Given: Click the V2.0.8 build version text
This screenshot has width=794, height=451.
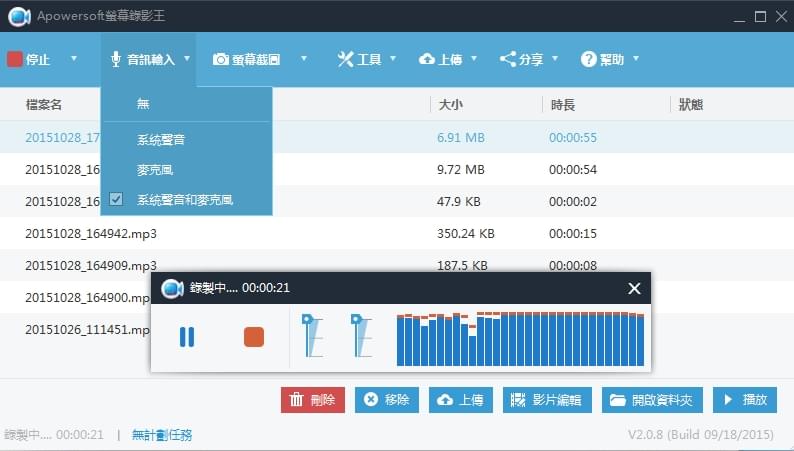Looking at the screenshot, I should pos(701,435).
